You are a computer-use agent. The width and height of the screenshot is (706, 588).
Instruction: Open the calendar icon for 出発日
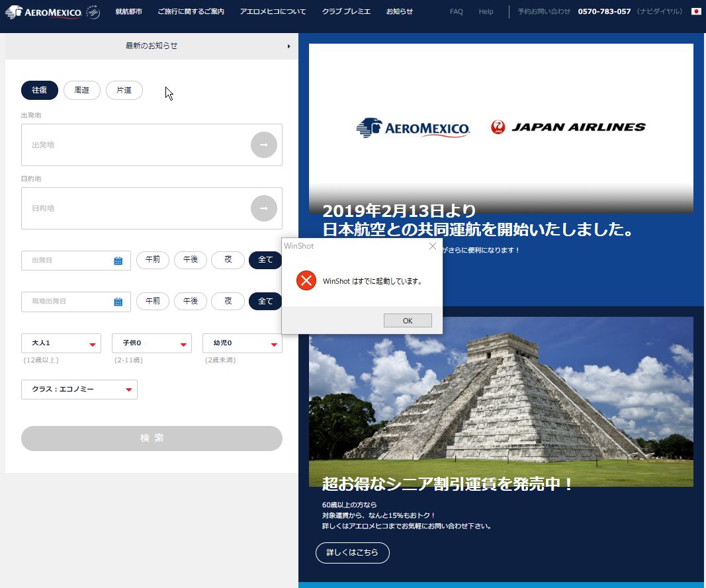118,261
